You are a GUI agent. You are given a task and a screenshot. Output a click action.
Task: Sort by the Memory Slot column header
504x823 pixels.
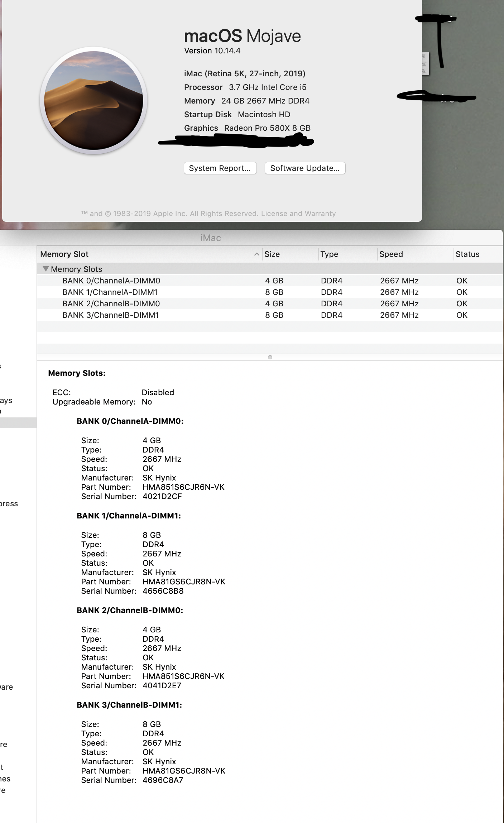point(150,254)
